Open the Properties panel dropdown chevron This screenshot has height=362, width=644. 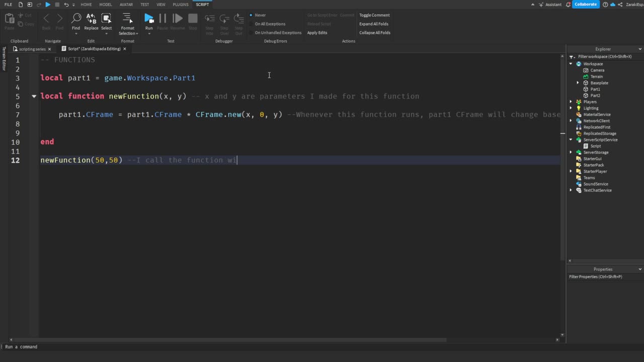click(x=640, y=269)
